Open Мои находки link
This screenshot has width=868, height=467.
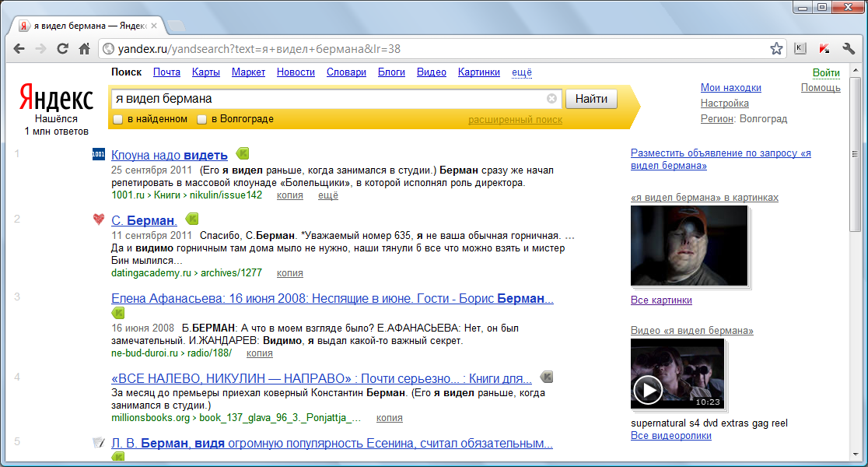[730, 87]
